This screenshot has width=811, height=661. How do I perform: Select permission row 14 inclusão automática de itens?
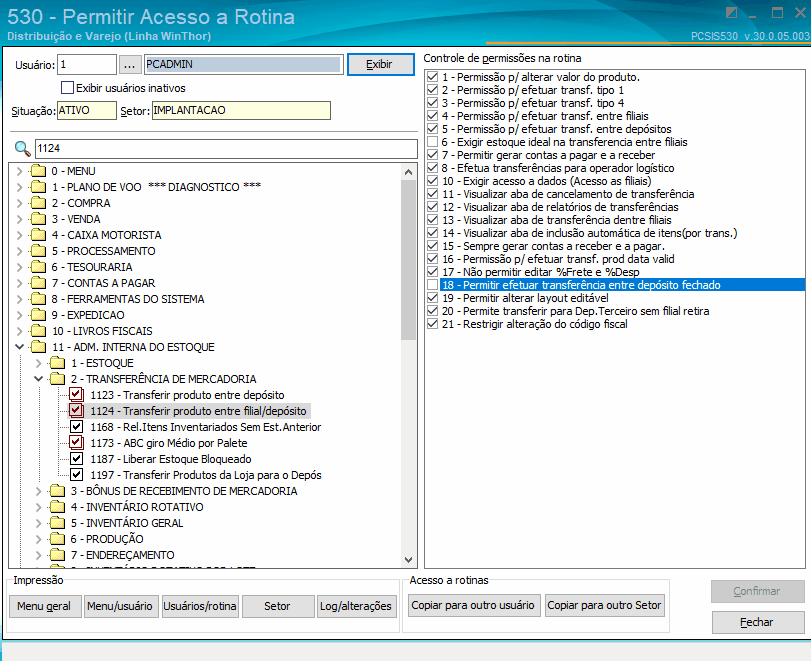click(589, 233)
